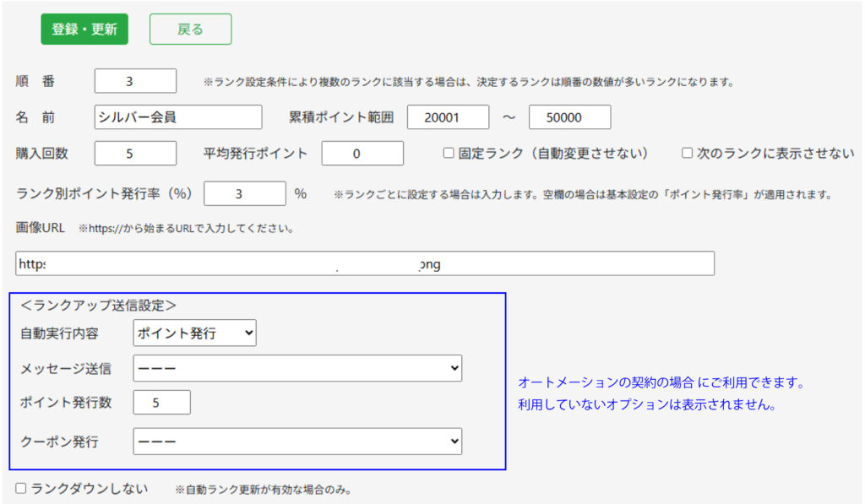
Task: Select the 平均発行ポイント input field
Action: tap(362, 154)
